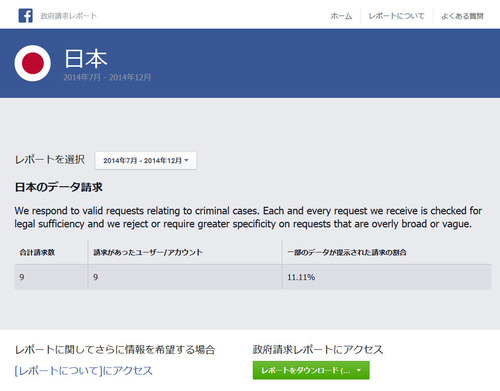Click the Japan flag icon
The height and width of the screenshot is (391, 500).
33,63
